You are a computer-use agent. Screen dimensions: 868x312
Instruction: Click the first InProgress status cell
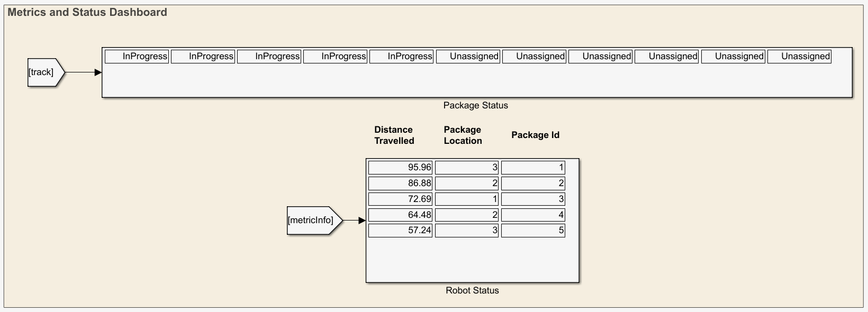tap(137, 57)
